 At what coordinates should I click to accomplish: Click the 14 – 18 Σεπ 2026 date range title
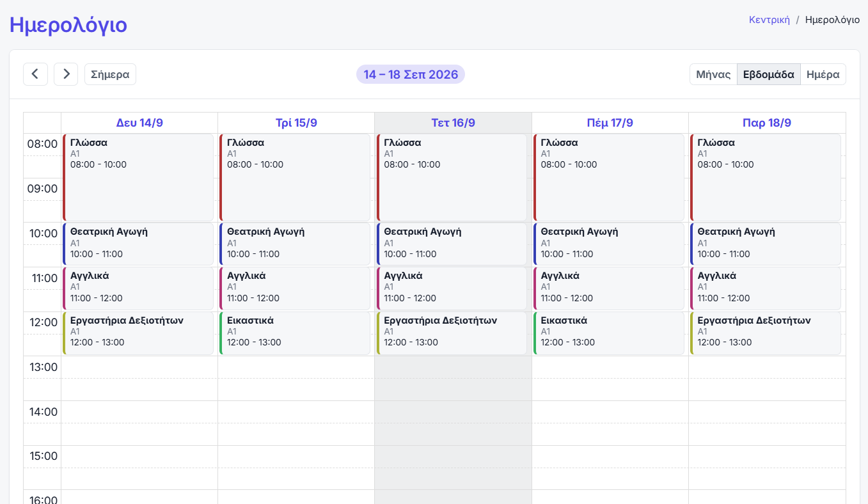click(x=411, y=74)
